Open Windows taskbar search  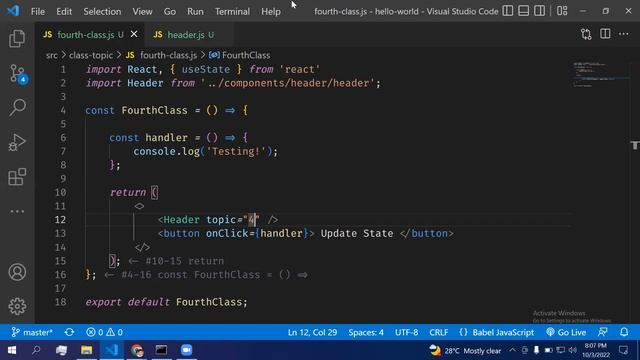[36, 350]
